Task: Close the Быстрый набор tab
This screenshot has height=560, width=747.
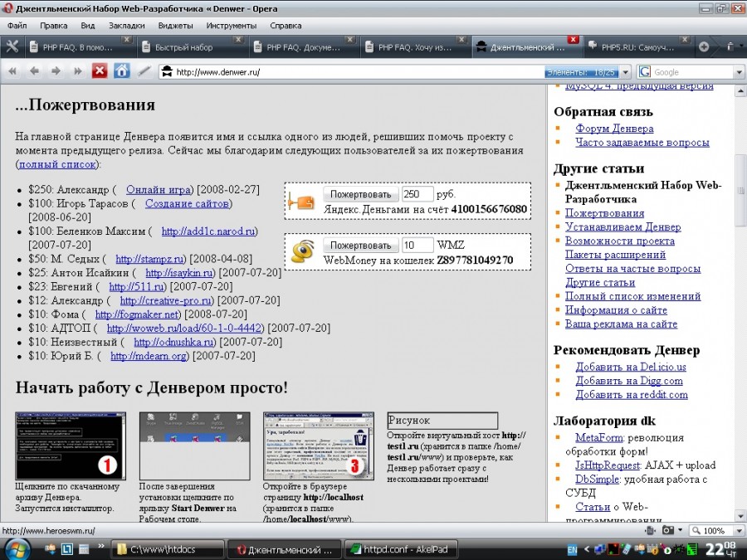Action: tap(238, 40)
